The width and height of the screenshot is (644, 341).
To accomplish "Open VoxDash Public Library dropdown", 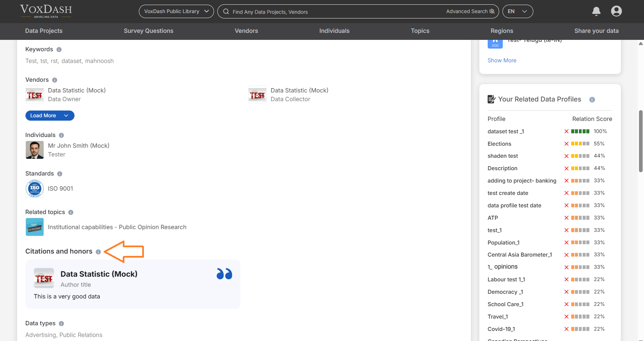I will (x=176, y=11).
